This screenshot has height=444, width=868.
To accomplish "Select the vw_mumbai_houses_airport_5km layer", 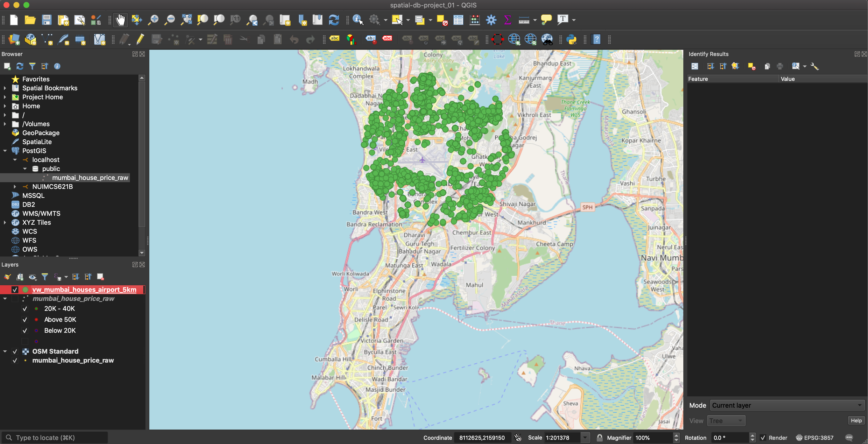I will (x=84, y=290).
